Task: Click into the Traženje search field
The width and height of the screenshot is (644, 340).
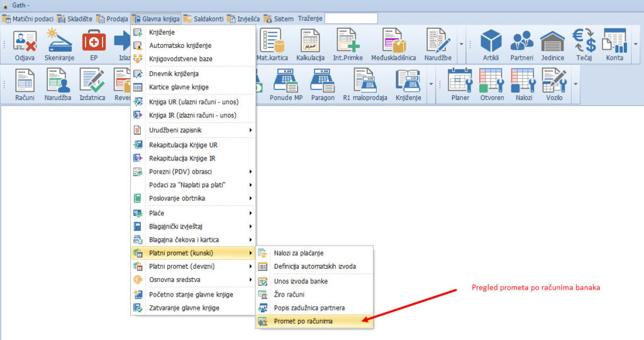Action: pyautogui.click(x=351, y=19)
